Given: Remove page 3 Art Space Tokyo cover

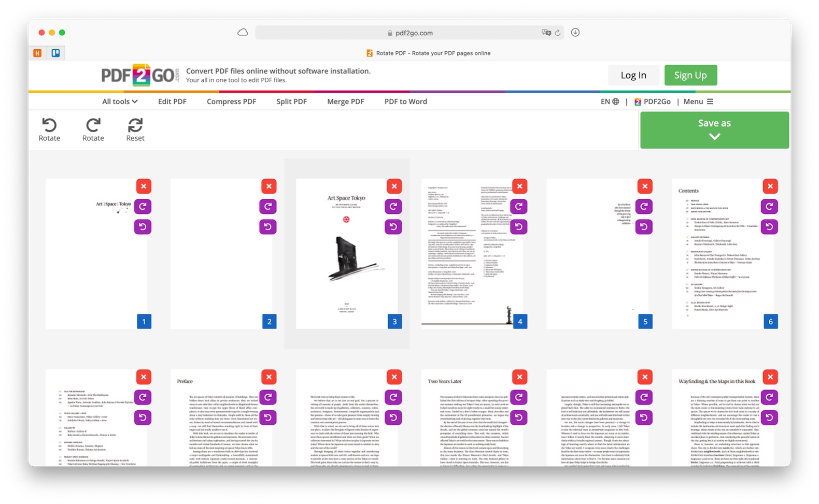Looking at the screenshot, I should [x=394, y=186].
